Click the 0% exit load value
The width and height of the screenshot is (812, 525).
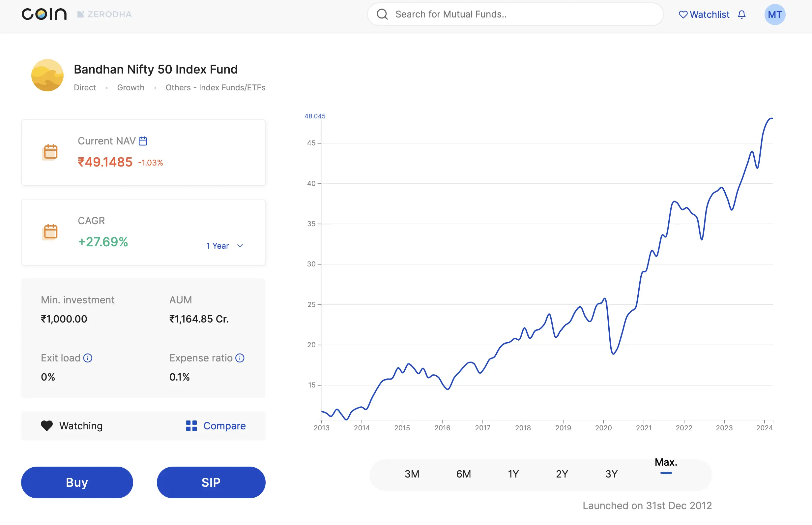(48, 377)
